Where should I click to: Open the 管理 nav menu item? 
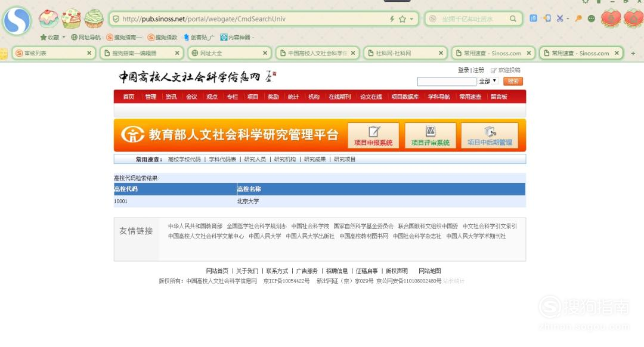[151, 97]
